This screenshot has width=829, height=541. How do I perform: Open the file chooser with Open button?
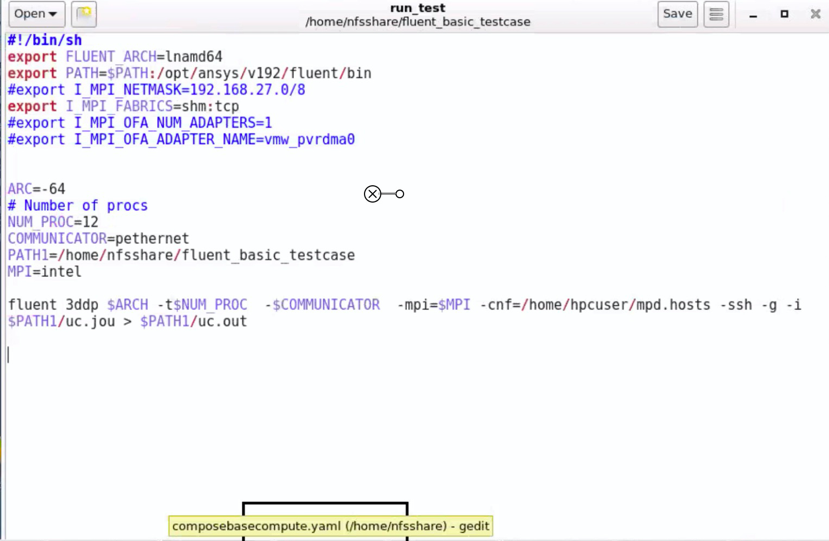pos(36,14)
